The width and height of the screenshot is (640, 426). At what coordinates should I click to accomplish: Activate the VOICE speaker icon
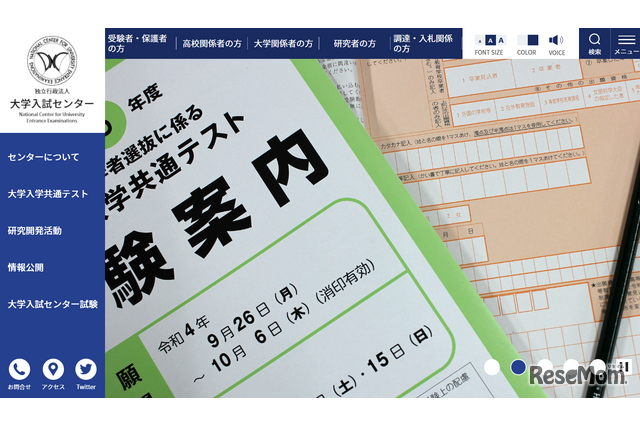556,40
